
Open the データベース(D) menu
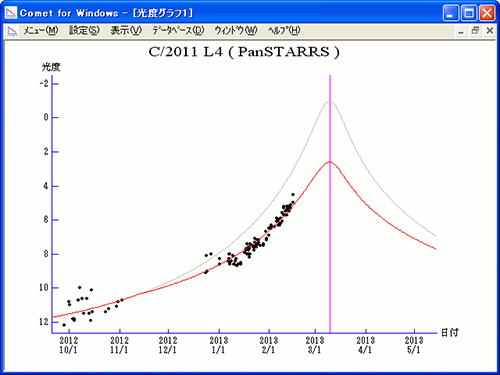(x=178, y=31)
